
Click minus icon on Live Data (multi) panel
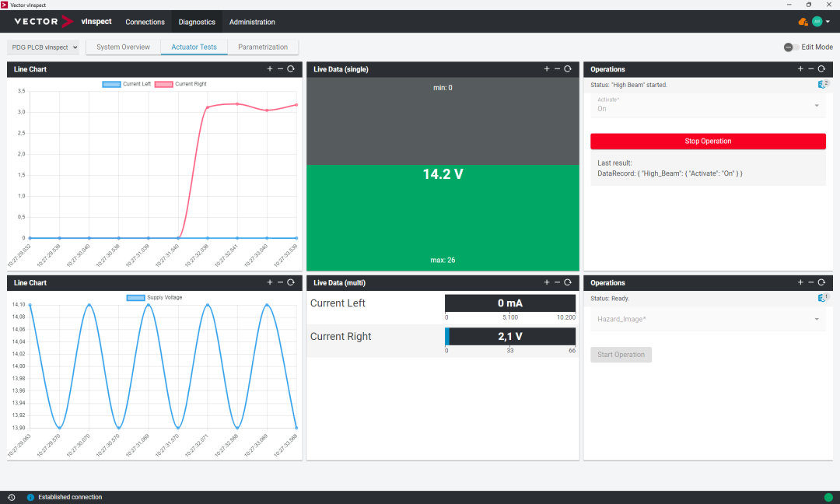coord(557,282)
